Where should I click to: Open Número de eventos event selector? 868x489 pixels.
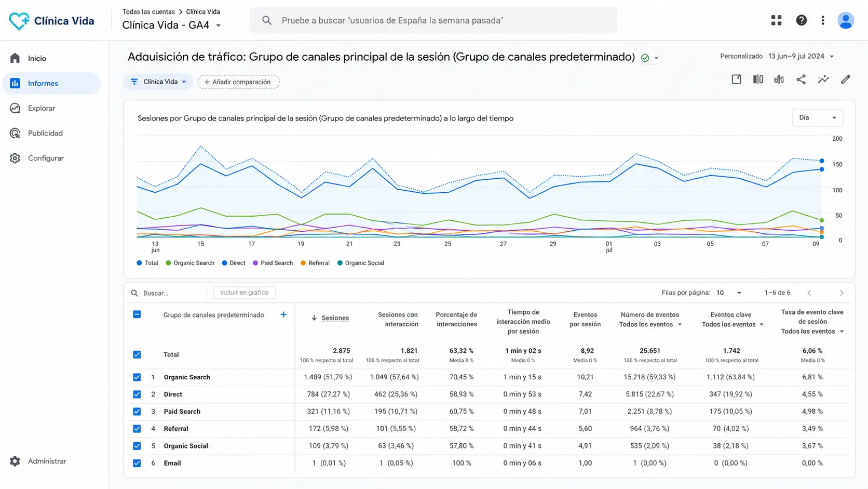650,324
